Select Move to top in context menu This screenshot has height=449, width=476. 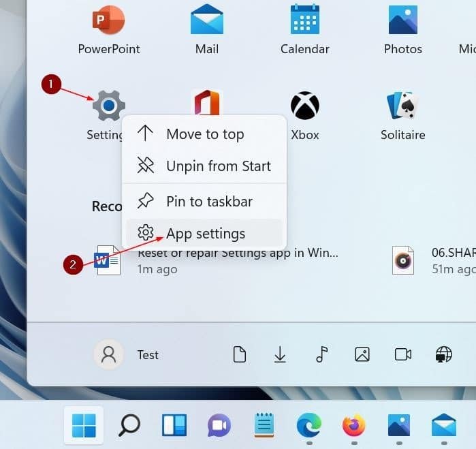204,134
